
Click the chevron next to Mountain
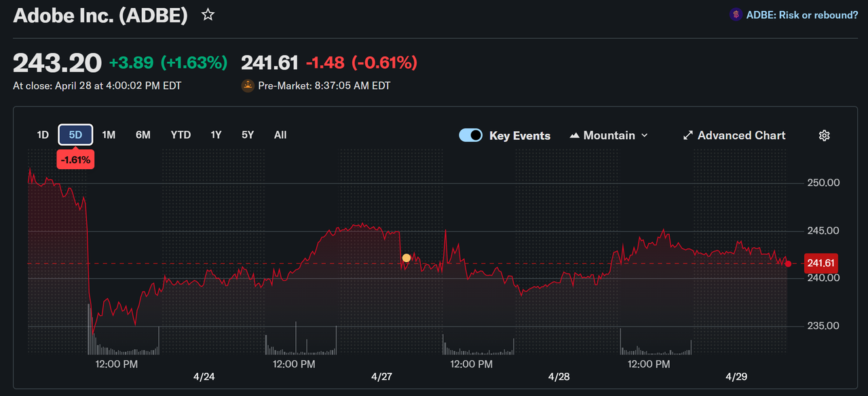coord(645,135)
